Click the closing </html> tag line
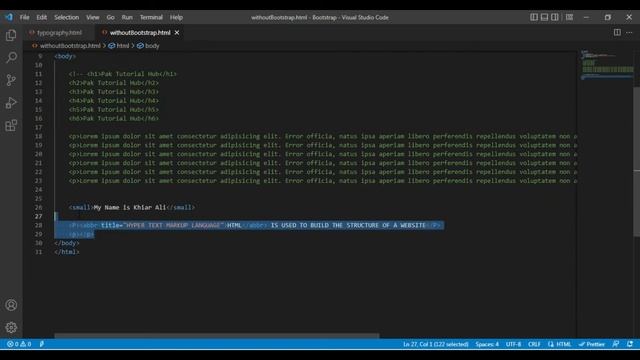 click(x=67, y=252)
